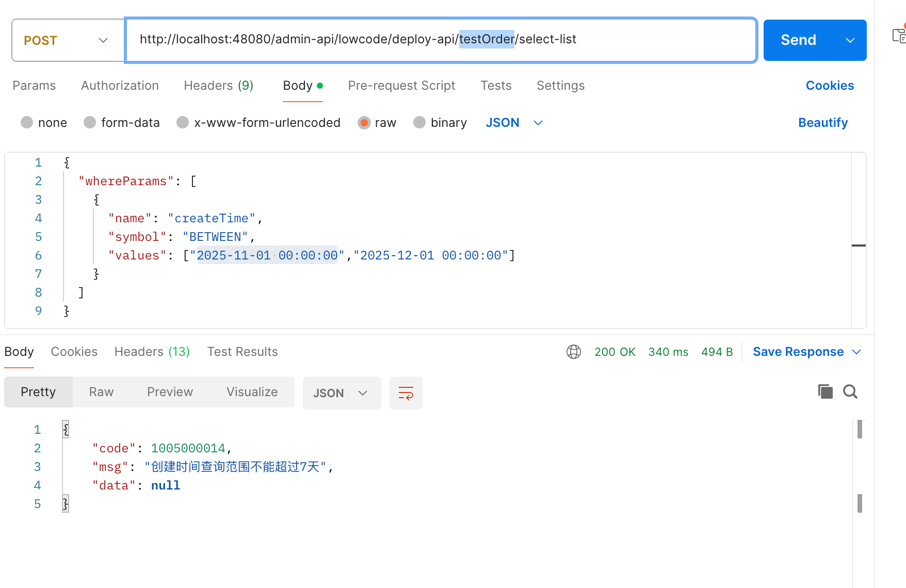906x588 pixels.
Task: Switch response view to Raw
Action: [x=101, y=392]
